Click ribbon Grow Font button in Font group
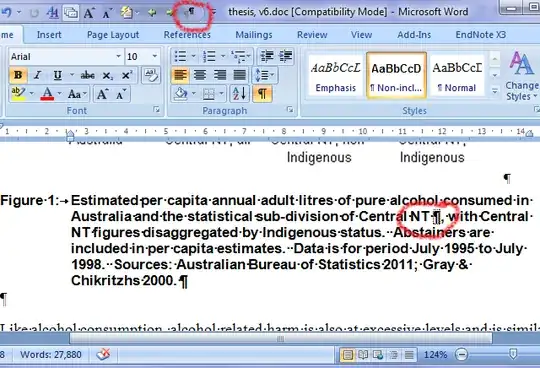The height and width of the screenshot is (368, 540). 102,94
